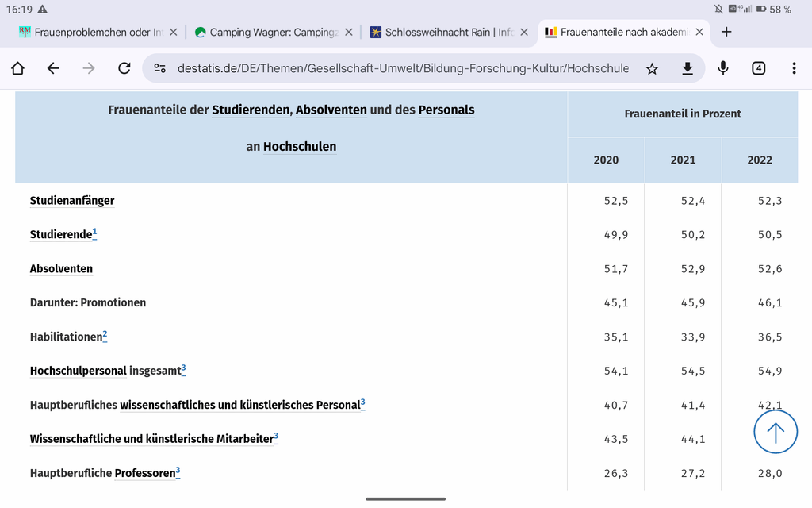The image size is (812, 508).
Task: Tap the scroll-to-top arrow circle
Action: (x=776, y=432)
